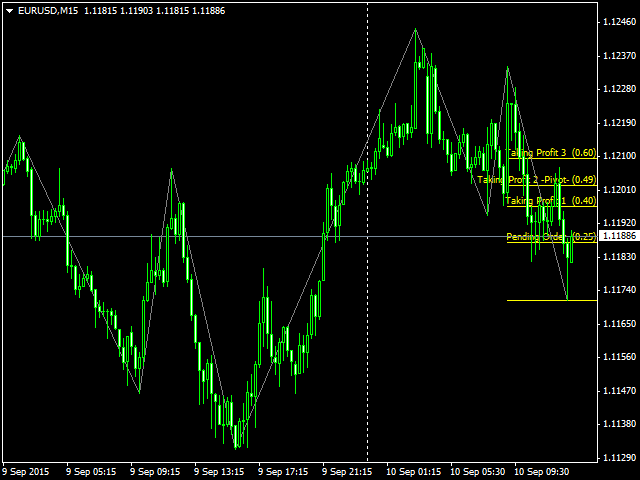Image resolution: width=640 pixels, height=480 pixels.
Task: Click the 1.12460 price axis label
Action: coord(620,22)
